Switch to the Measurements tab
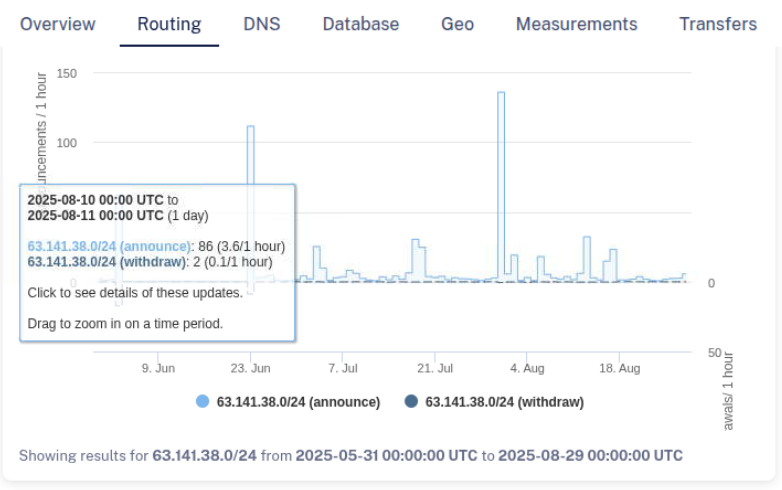 tap(576, 24)
